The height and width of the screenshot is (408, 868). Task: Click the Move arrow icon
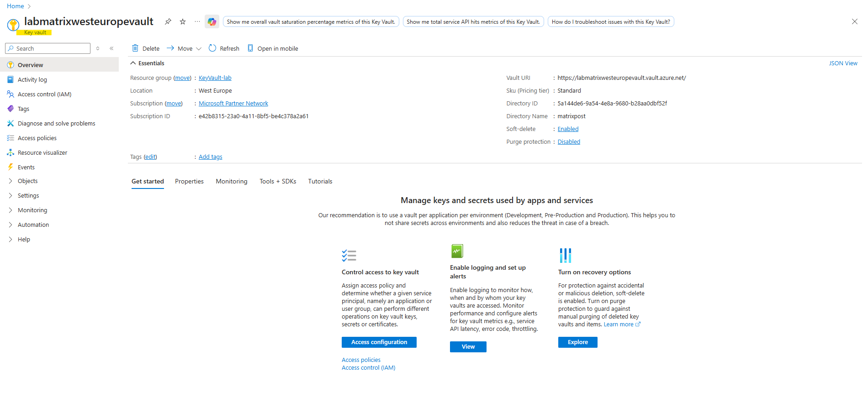170,48
